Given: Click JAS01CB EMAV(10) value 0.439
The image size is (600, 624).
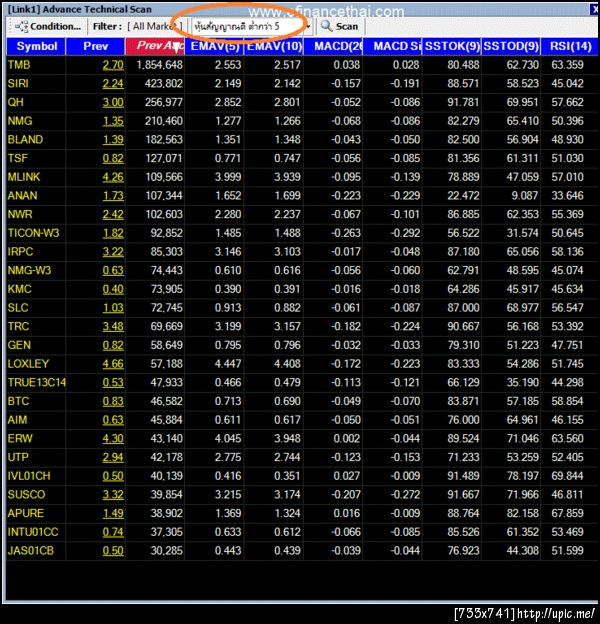Looking at the screenshot, I should [x=287, y=551].
